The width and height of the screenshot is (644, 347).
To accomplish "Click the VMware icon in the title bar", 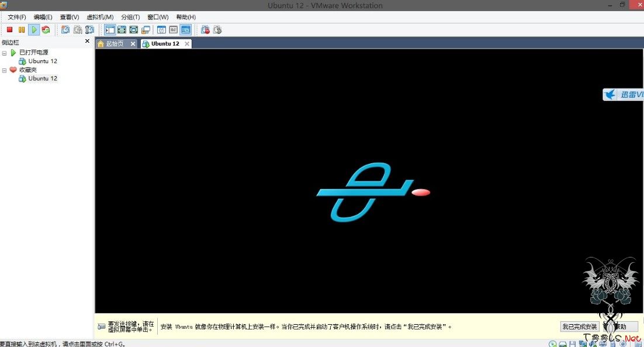I will point(4,5).
